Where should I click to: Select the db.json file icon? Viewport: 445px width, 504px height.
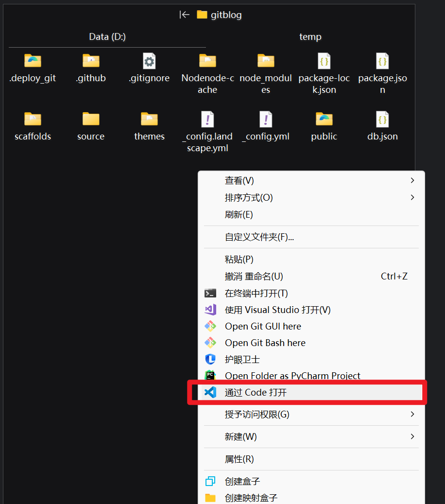coord(382,120)
